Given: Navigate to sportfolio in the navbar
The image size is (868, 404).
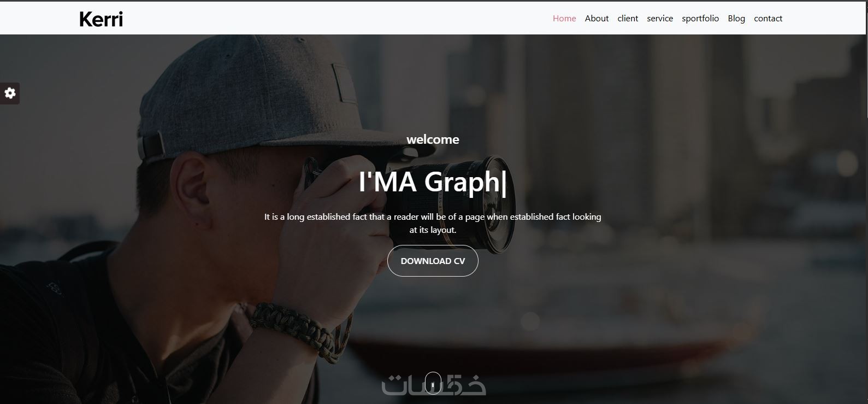Looking at the screenshot, I should click(700, 19).
